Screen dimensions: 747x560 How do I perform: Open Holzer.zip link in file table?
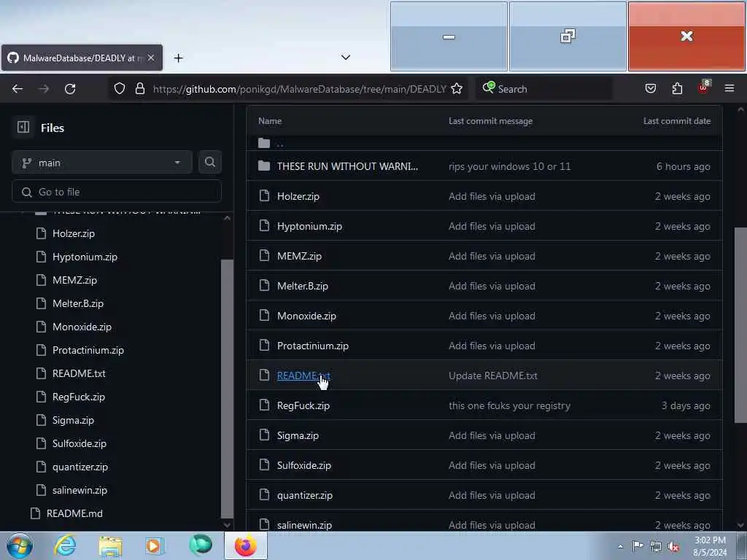[x=298, y=196]
